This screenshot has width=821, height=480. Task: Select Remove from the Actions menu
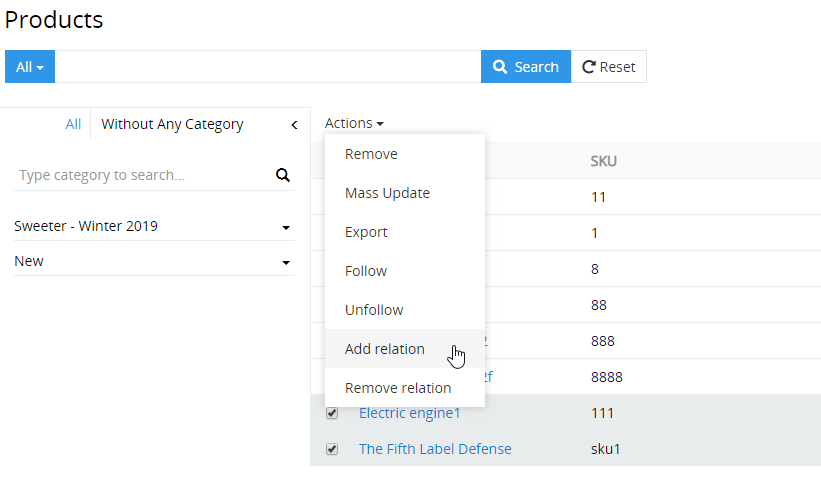[371, 154]
